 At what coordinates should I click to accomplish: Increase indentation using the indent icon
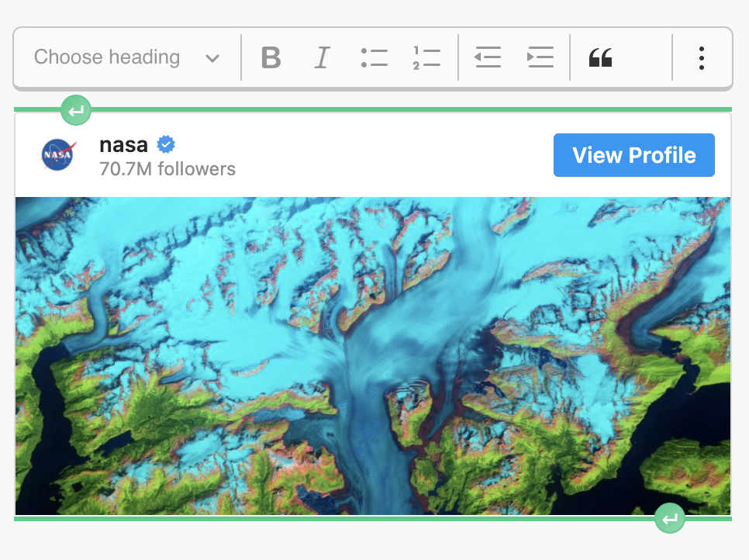click(540, 57)
